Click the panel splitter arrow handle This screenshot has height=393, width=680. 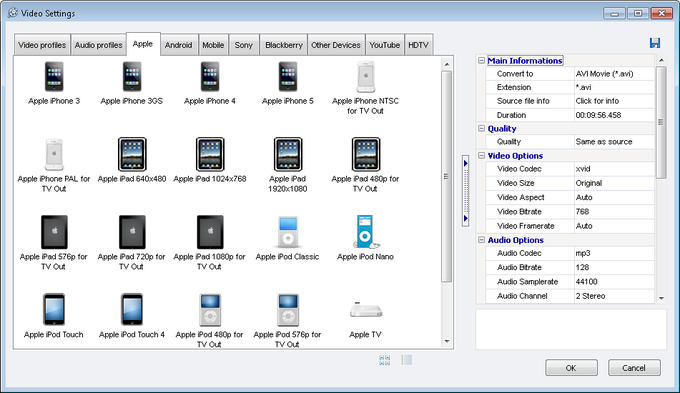point(465,191)
